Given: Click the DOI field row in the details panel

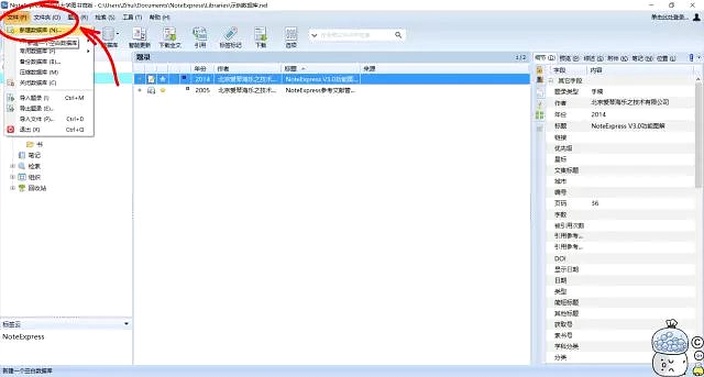Looking at the screenshot, I should coord(620,259).
